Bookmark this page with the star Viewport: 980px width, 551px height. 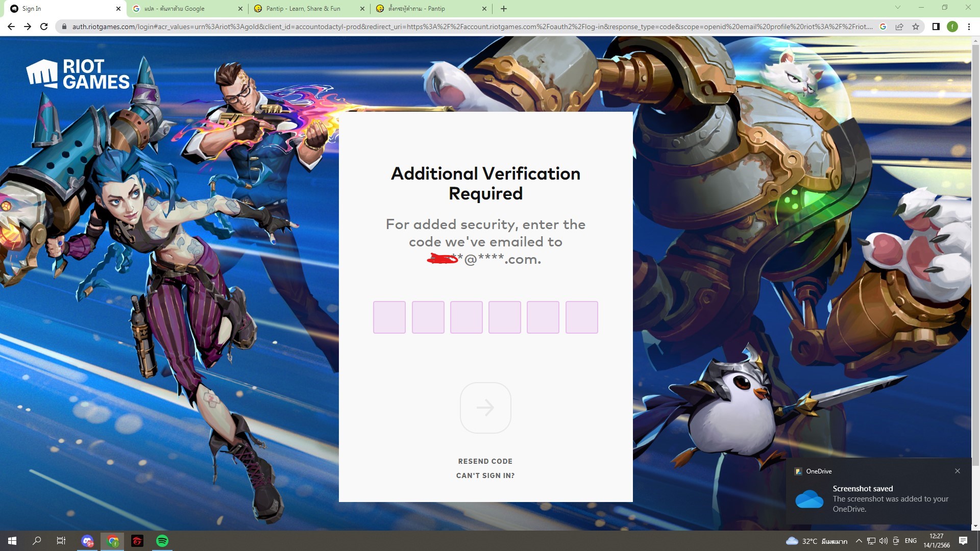[x=916, y=27]
